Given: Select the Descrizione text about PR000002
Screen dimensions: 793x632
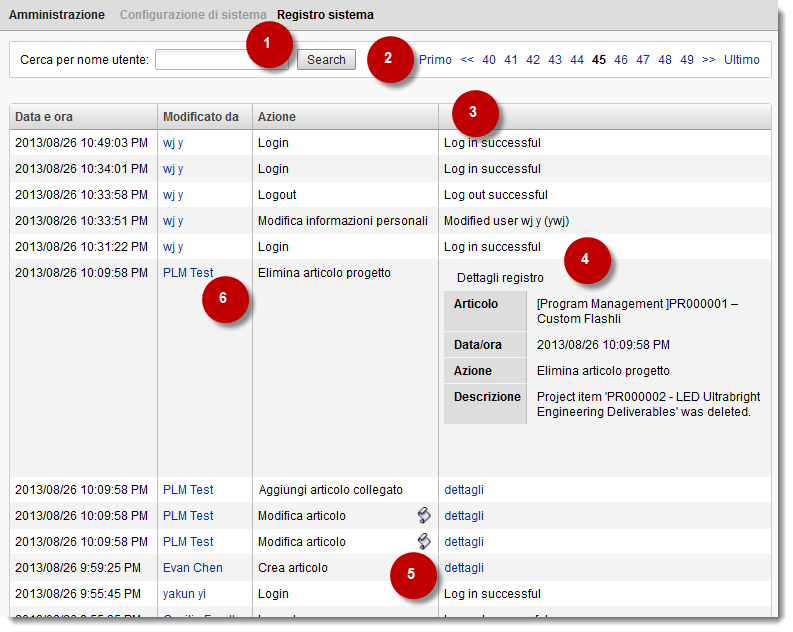Looking at the screenshot, I should pos(648,404).
